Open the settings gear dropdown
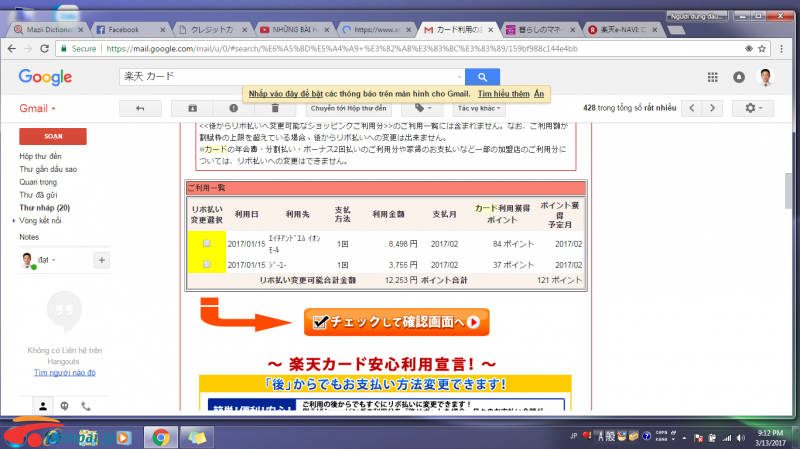The image size is (800, 449). [753, 108]
